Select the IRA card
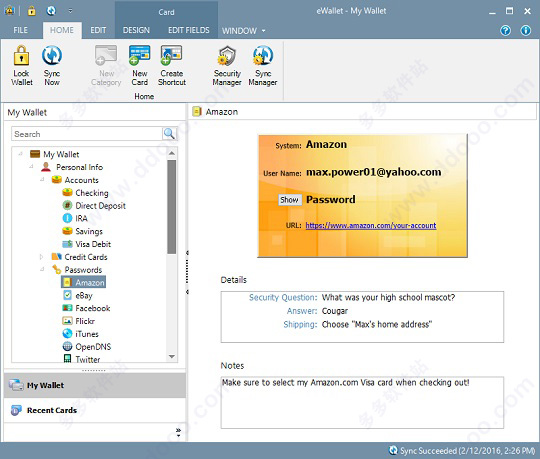This screenshot has width=540, height=459. coord(75,218)
